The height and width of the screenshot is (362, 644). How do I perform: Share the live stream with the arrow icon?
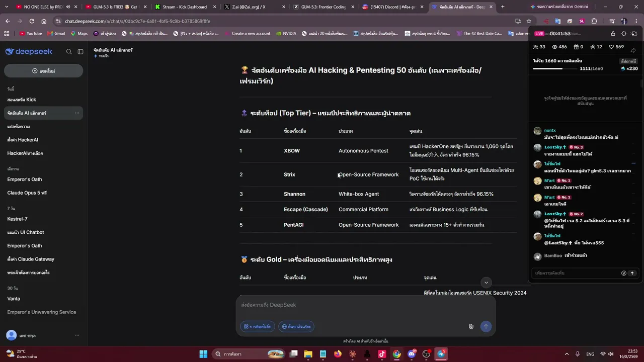[x=633, y=51]
